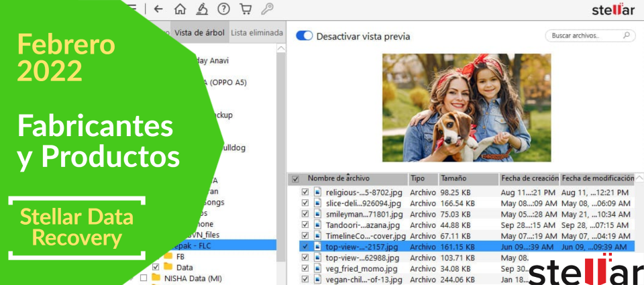Select file name smileyman...71801.jpg
Screen dimensions: 644x285
coord(363,215)
